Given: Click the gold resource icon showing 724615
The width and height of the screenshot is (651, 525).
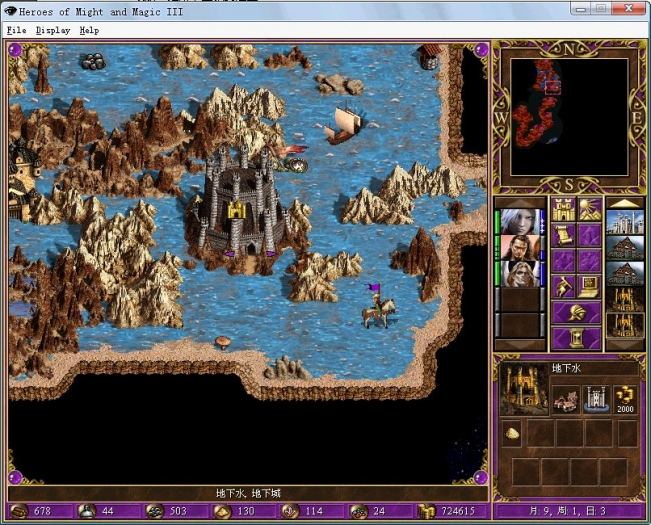Looking at the screenshot, I should tap(426, 511).
